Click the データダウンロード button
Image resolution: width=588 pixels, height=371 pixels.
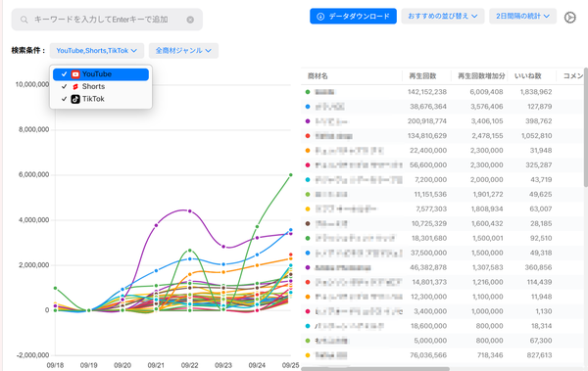coord(353,16)
